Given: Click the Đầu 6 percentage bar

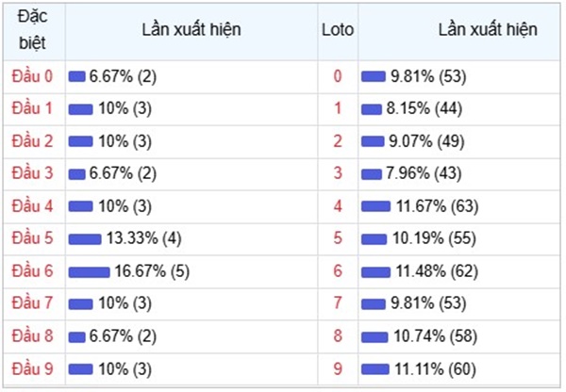Looking at the screenshot, I should click(x=89, y=271).
